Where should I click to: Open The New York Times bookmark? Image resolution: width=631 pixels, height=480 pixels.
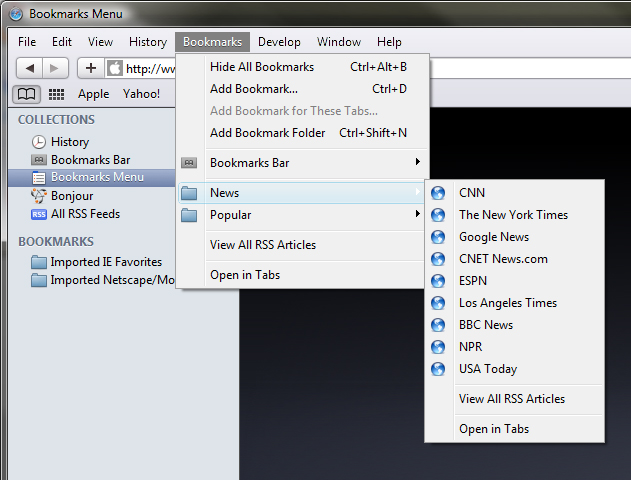[x=515, y=215]
